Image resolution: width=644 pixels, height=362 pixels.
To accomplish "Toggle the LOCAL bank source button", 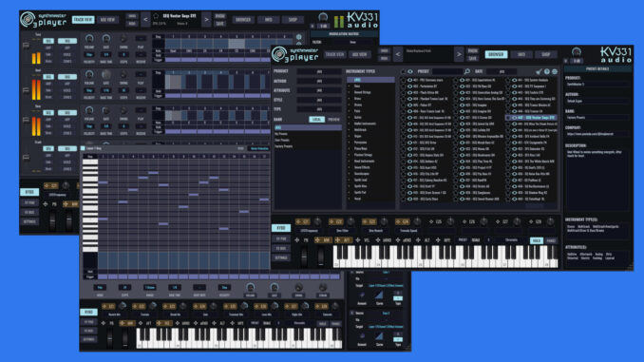I will (316, 119).
